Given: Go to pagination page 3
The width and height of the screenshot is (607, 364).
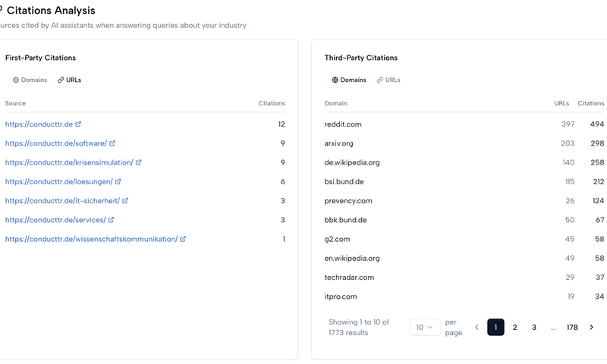Looking at the screenshot, I should 534,328.
